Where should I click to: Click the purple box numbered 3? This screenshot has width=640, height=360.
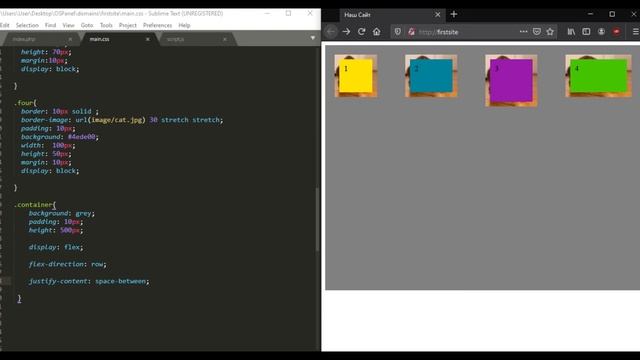[511, 80]
